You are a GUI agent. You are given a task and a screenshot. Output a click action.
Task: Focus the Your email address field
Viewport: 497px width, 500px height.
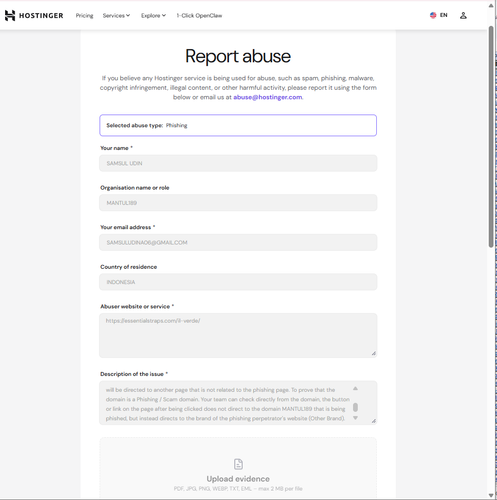coord(238,242)
